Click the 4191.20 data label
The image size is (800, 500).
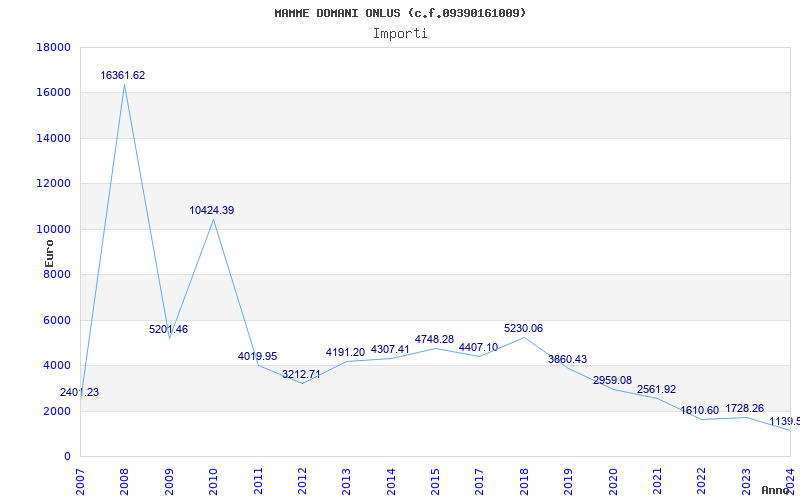coord(345,353)
